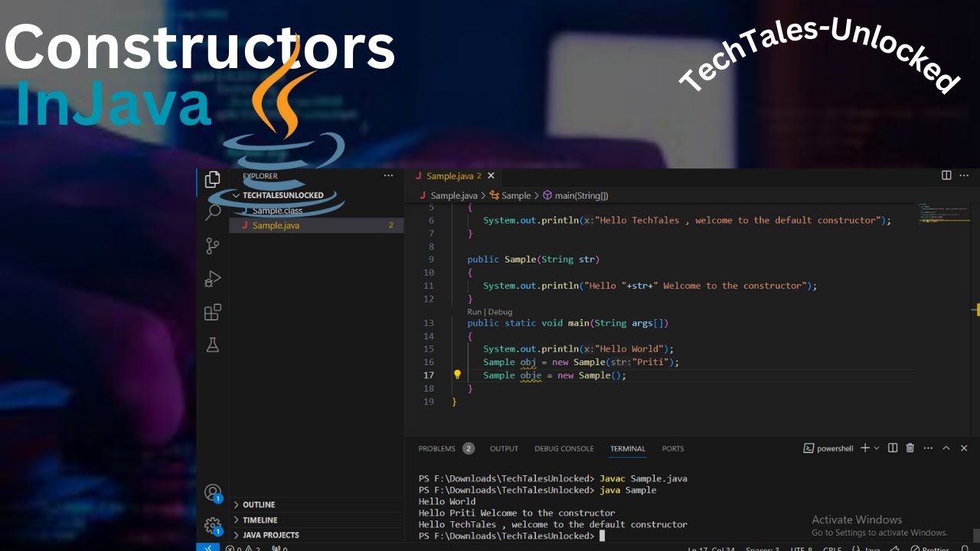Click the remote window indicator in status bar
The image size is (980, 551).
coord(208,547)
